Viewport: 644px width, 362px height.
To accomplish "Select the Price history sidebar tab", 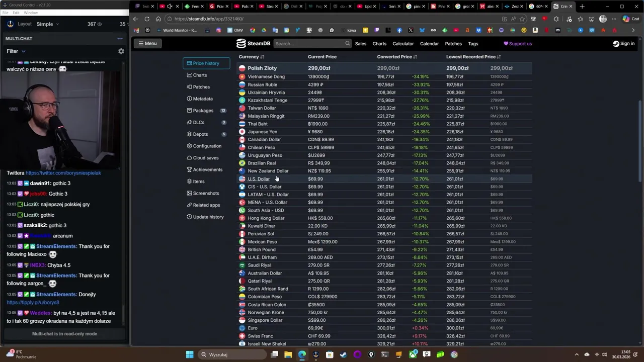I will pyautogui.click(x=206, y=63).
